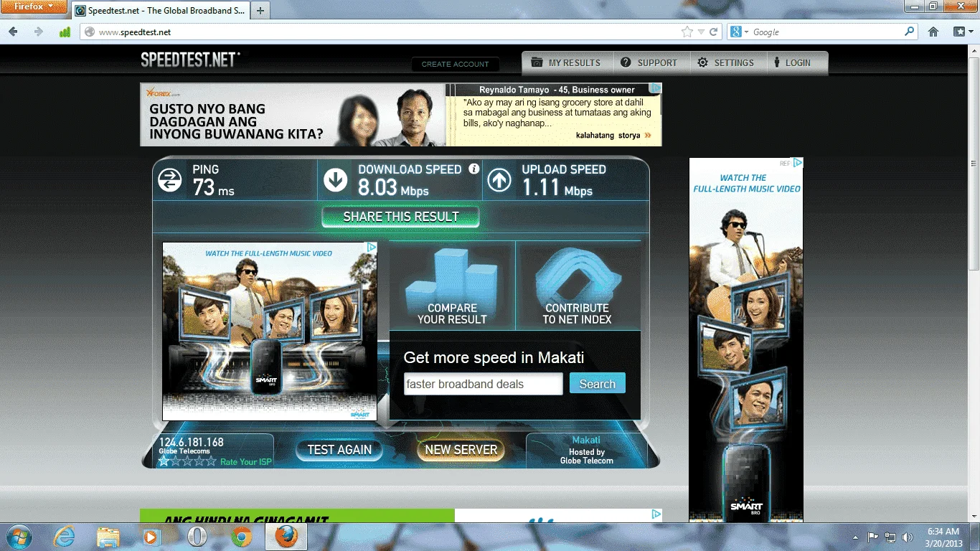This screenshot has height=551, width=980.
Task: Click the download speed arrow icon
Action: pyautogui.click(x=335, y=180)
